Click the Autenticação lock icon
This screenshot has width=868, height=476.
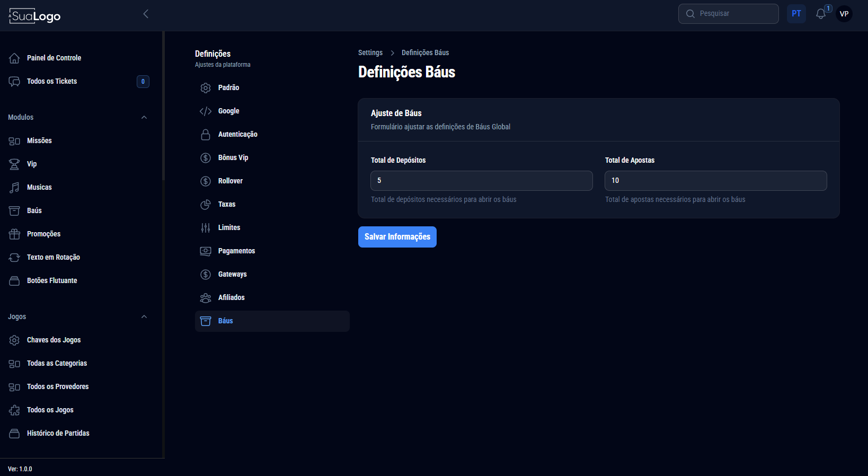pos(206,135)
